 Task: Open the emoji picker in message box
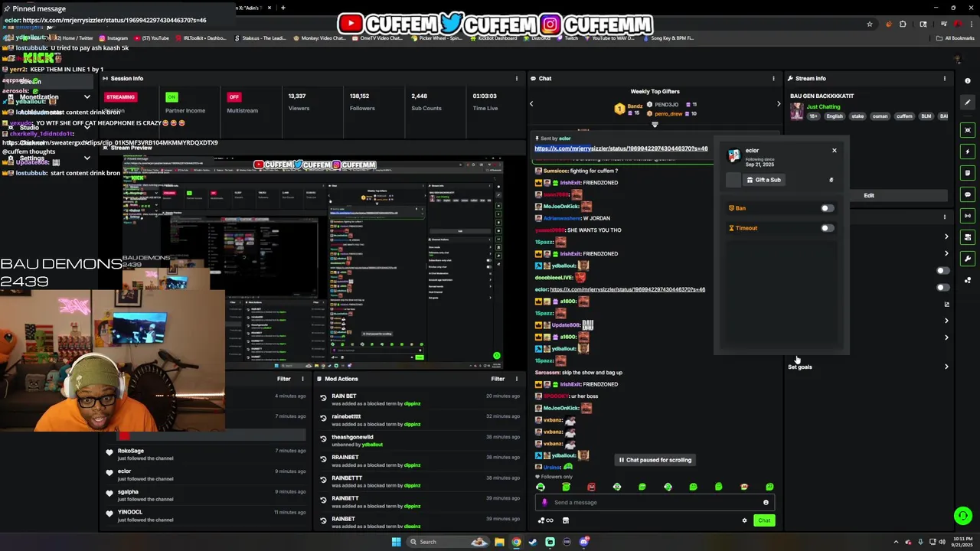[766, 503]
